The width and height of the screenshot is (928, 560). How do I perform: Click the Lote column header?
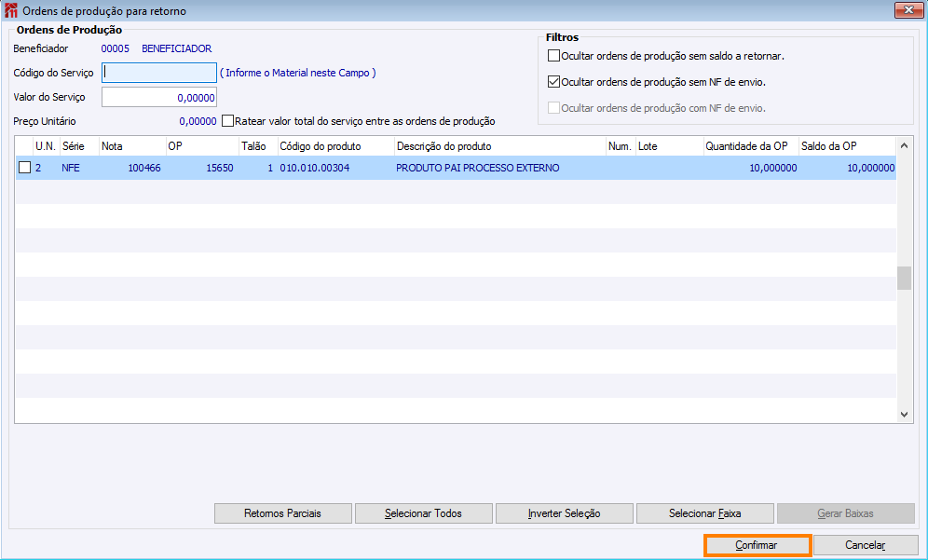[670, 146]
